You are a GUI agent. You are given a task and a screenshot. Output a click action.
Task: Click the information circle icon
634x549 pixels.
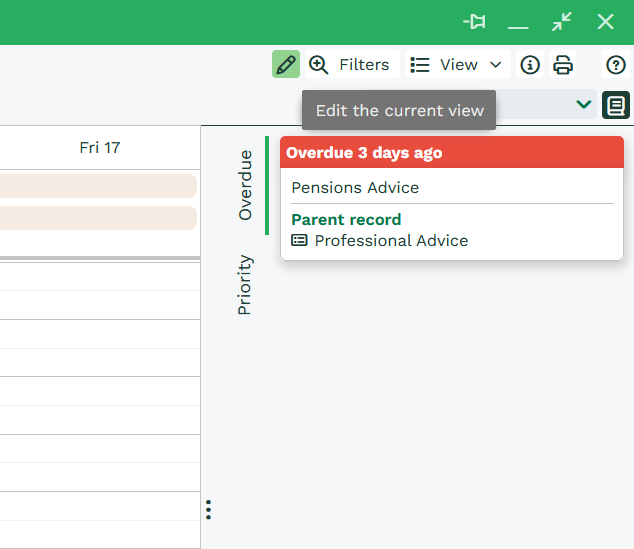530,65
